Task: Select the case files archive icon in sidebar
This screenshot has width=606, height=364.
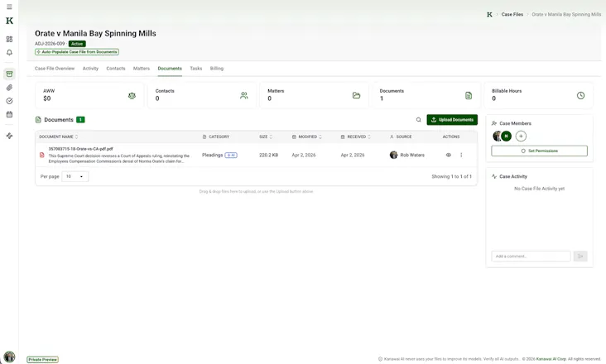Action: [9, 74]
